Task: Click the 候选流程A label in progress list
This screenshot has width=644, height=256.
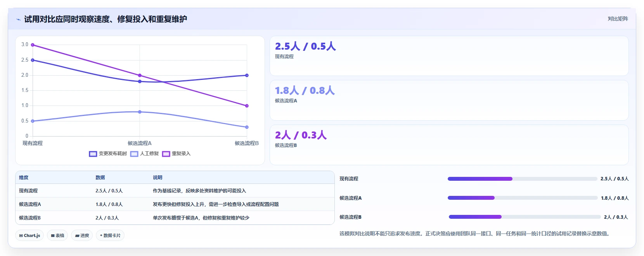Action: click(350, 198)
